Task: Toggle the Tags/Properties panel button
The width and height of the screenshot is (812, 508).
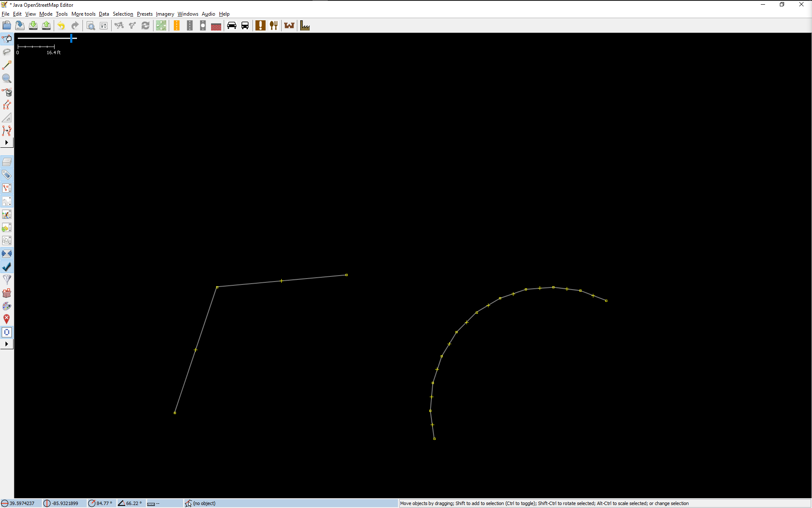Action: coord(7,175)
